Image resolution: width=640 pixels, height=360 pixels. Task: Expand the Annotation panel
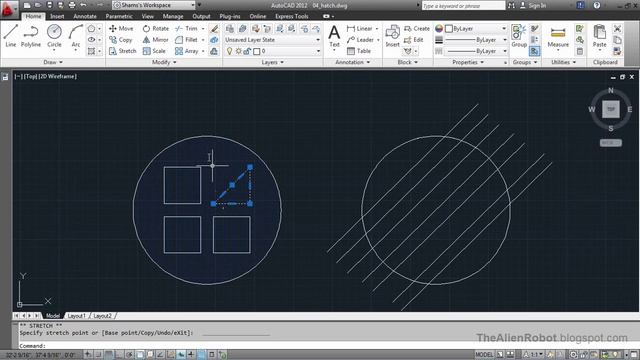[x=353, y=62]
